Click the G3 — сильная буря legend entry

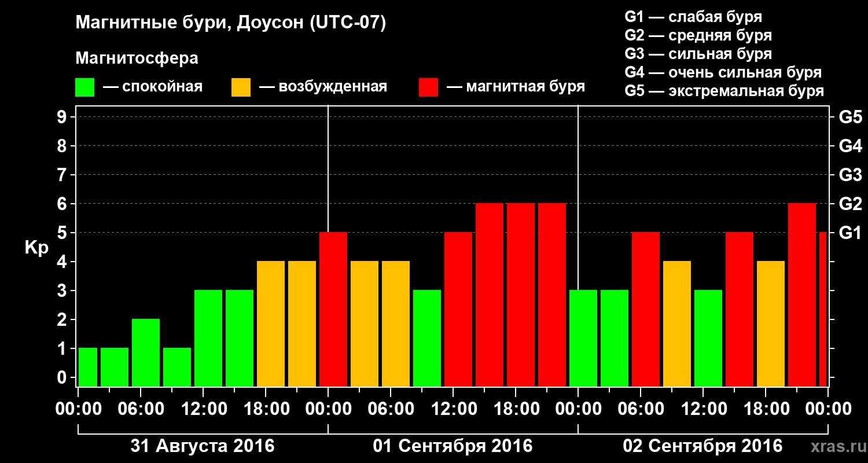click(x=698, y=54)
